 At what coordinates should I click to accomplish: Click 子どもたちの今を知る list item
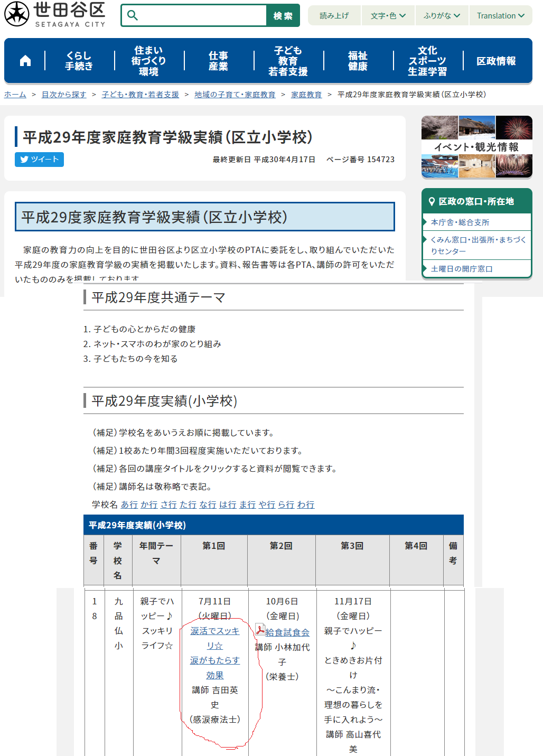point(136,359)
